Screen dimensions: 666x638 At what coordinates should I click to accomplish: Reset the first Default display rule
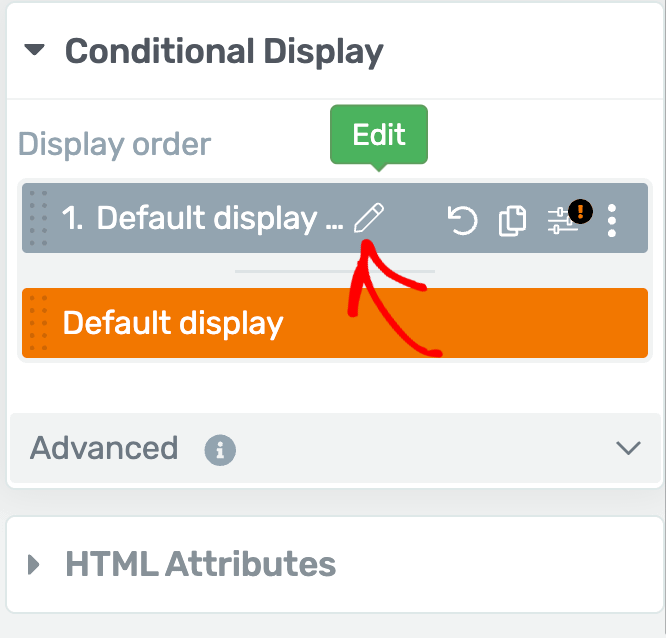[463, 219]
